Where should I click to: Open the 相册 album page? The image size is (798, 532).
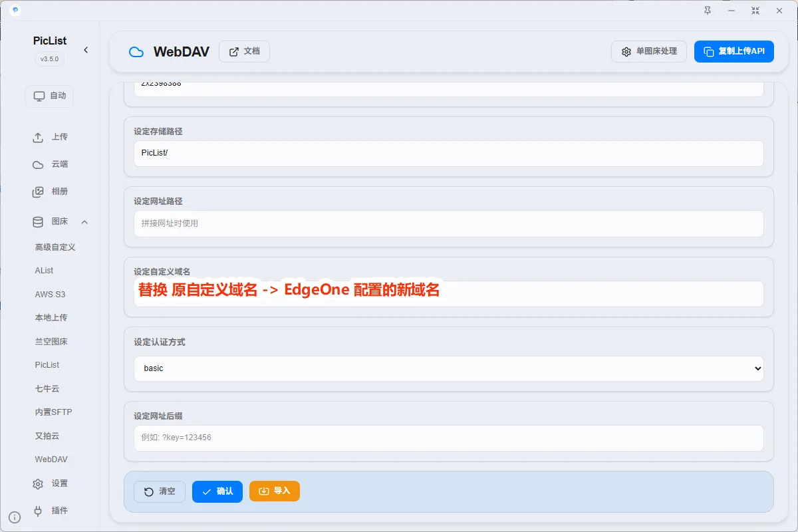pos(50,192)
